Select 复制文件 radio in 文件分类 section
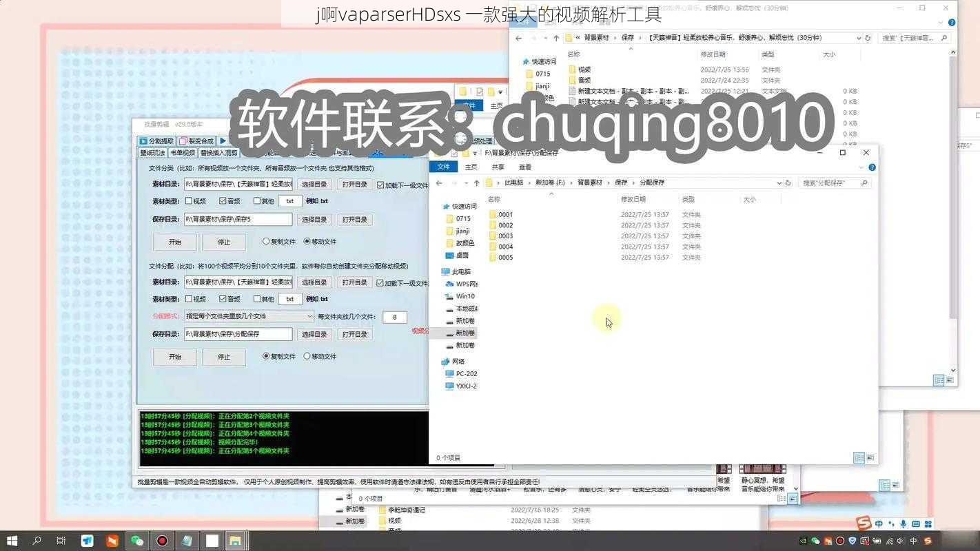This screenshot has width=980, height=551. (x=266, y=241)
